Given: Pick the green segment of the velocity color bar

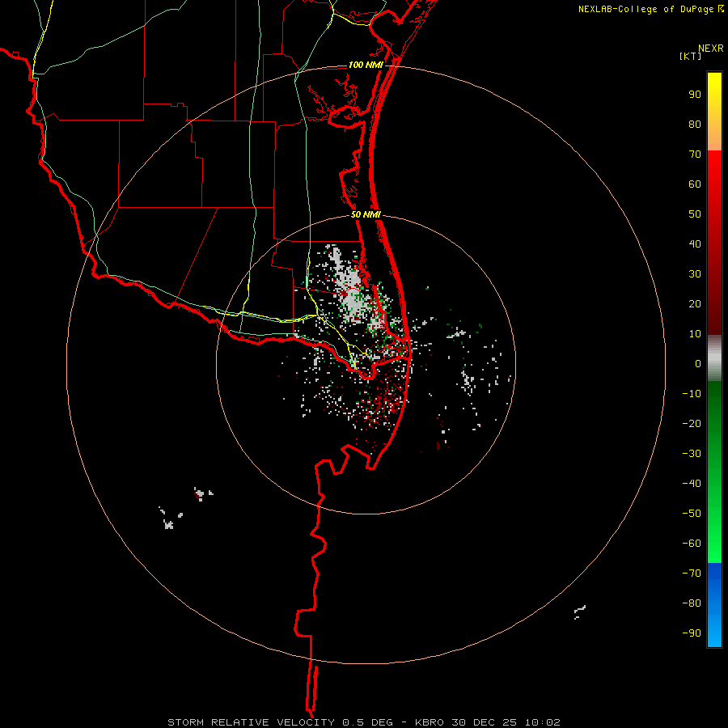Looking at the screenshot, I should click(x=714, y=472).
